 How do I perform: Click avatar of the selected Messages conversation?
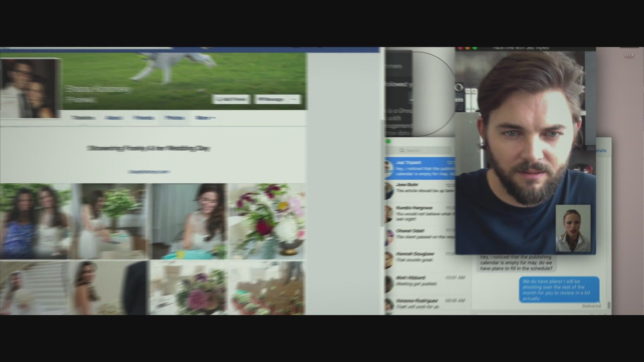click(x=388, y=169)
